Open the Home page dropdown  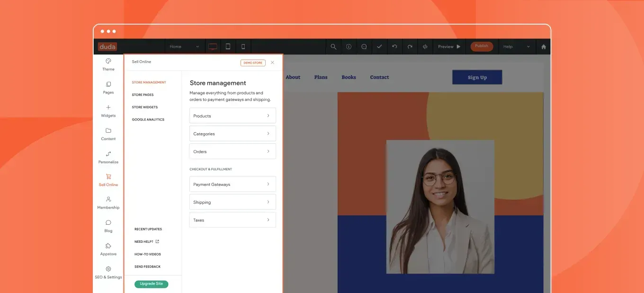[x=185, y=46]
